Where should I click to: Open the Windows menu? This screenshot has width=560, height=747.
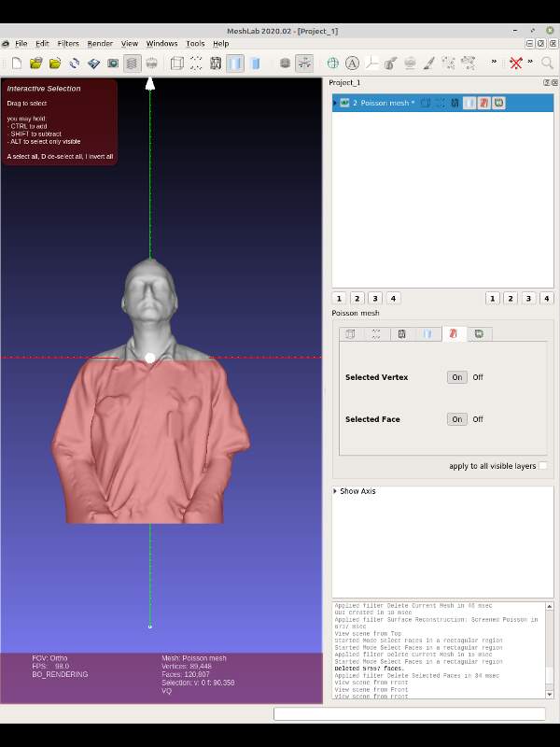[161, 43]
